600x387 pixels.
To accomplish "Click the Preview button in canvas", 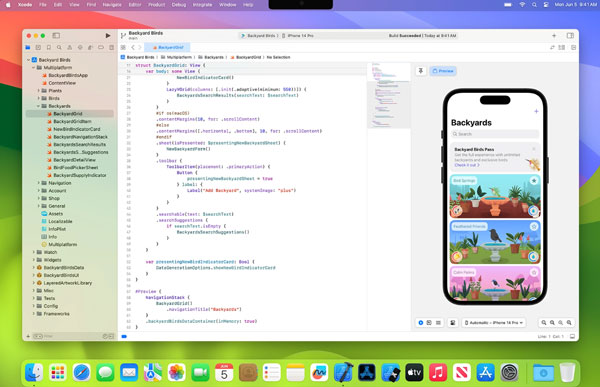I will (443, 71).
